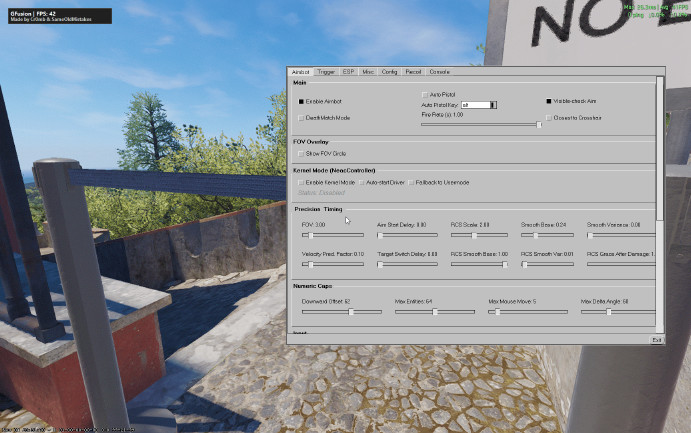Go to the Config tab

(390, 72)
